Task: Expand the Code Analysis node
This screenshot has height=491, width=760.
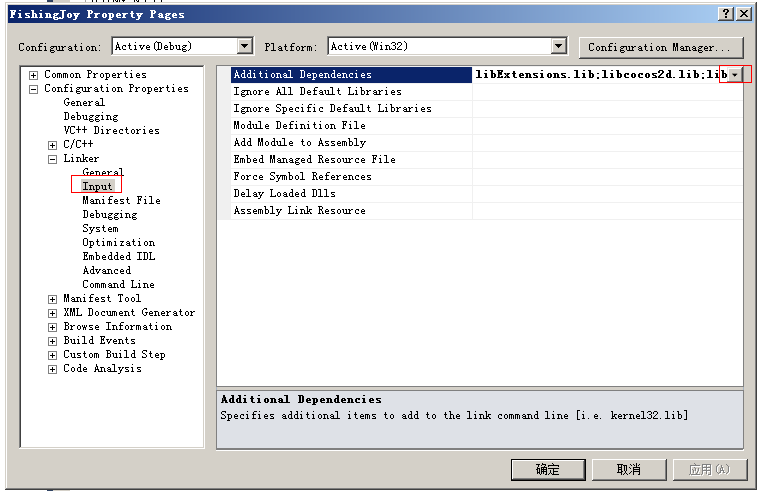Action: (52, 369)
